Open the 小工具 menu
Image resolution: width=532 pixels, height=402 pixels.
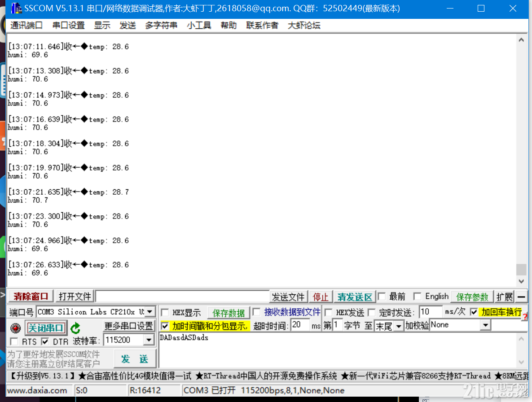tap(199, 26)
